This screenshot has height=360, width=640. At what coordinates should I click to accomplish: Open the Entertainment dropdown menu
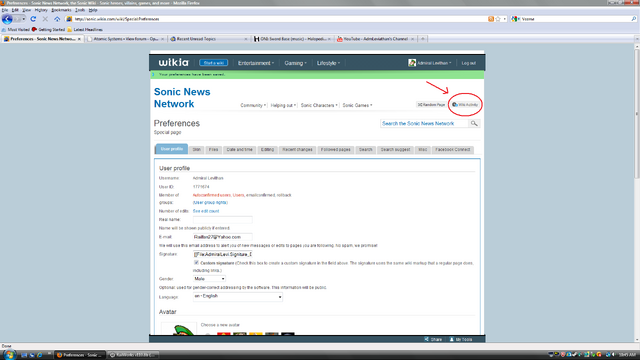click(x=256, y=63)
